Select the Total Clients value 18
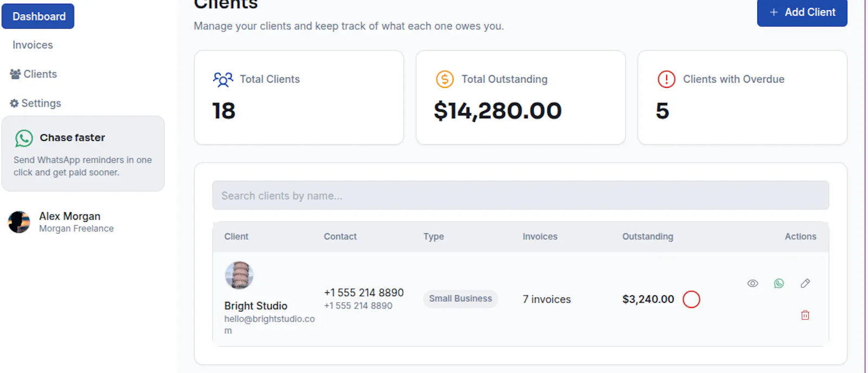The height and width of the screenshot is (373, 868). coord(224,111)
